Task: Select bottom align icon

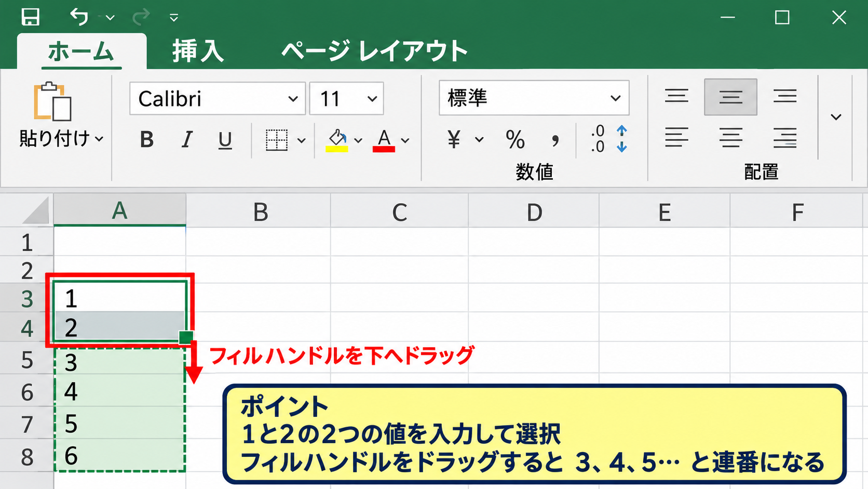Action: click(784, 96)
